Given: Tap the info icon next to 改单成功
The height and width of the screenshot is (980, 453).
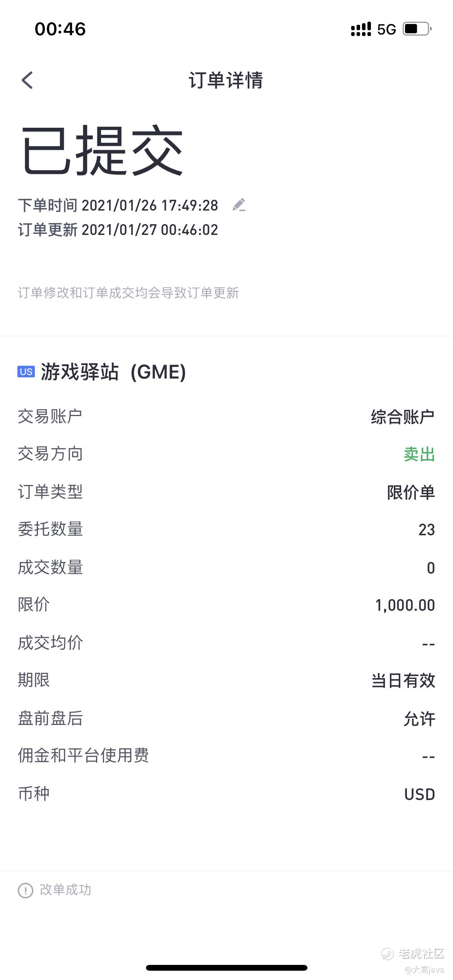Looking at the screenshot, I should click(x=26, y=890).
